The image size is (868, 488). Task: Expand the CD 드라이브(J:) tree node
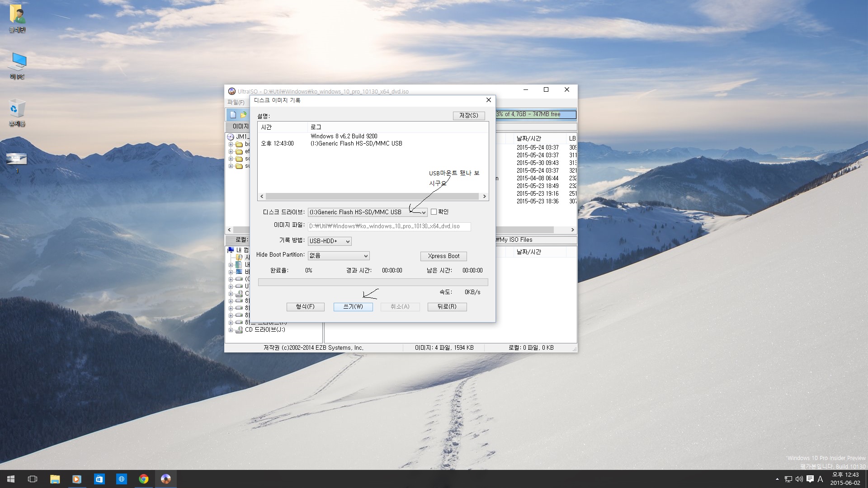coord(231,330)
